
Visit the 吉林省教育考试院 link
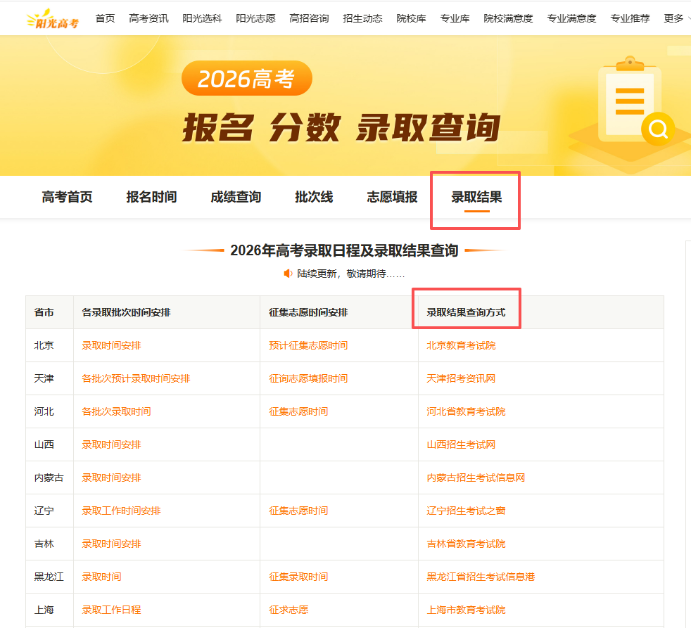point(466,544)
